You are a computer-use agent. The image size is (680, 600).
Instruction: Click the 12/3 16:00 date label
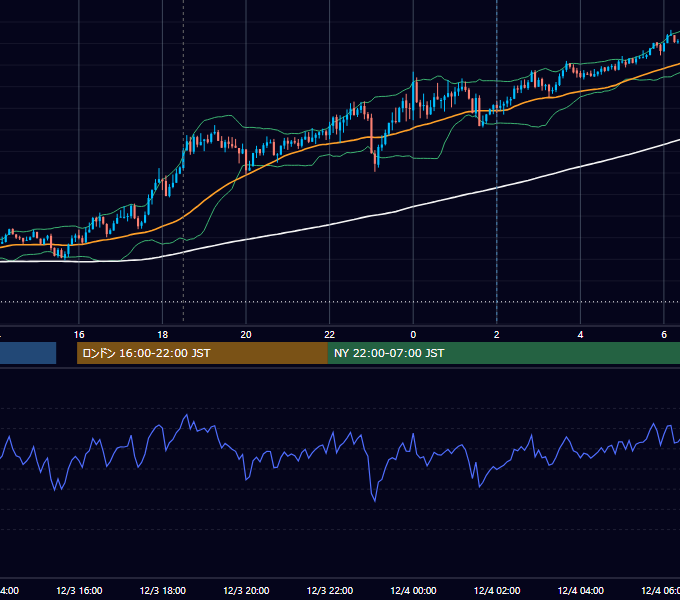pos(79,591)
